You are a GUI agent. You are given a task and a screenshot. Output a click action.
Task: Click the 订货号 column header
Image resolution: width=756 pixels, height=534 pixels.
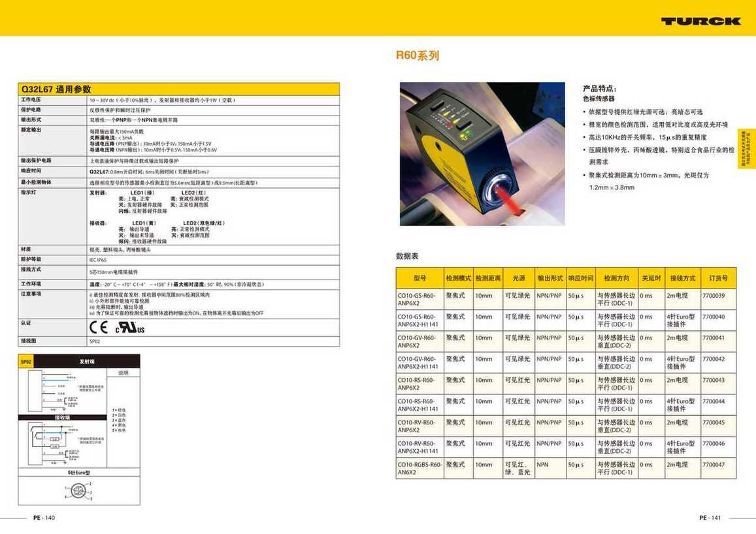(718, 278)
